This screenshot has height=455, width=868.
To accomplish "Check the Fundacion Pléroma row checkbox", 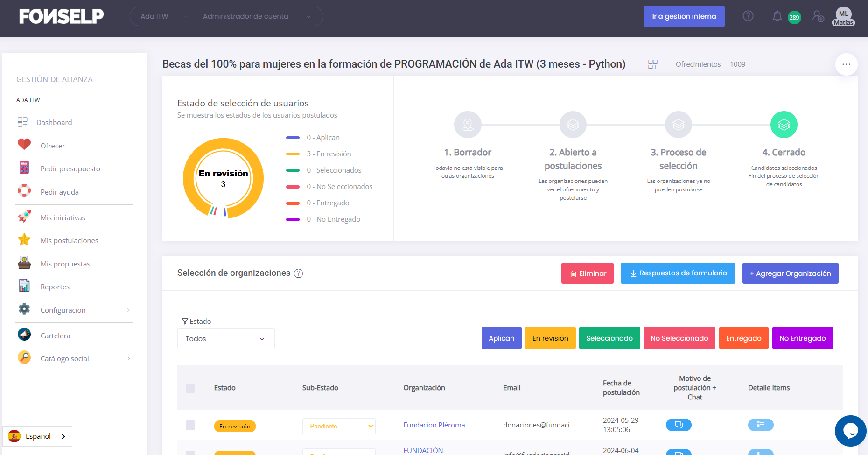I will (190, 425).
